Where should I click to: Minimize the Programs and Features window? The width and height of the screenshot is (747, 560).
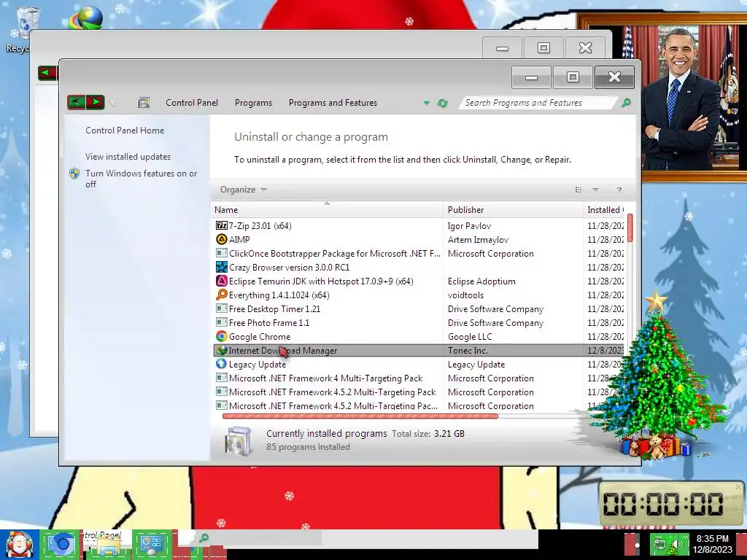pyautogui.click(x=531, y=77)
